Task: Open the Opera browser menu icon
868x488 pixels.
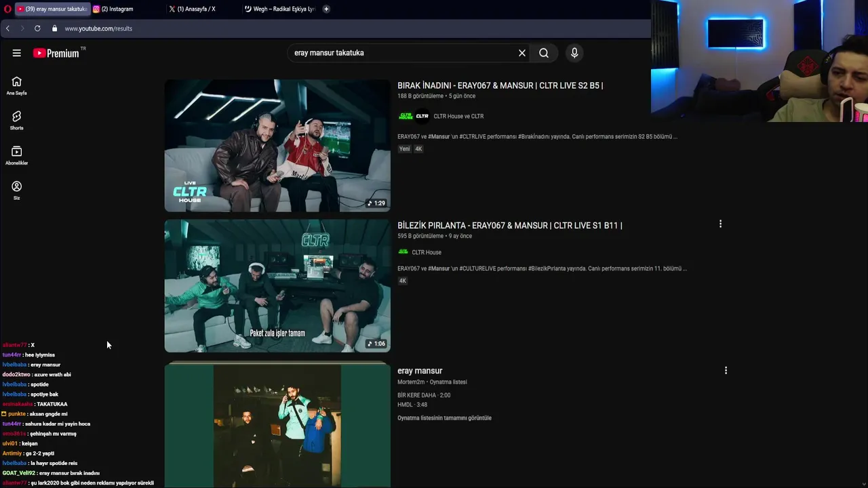Action: (7, 9)
